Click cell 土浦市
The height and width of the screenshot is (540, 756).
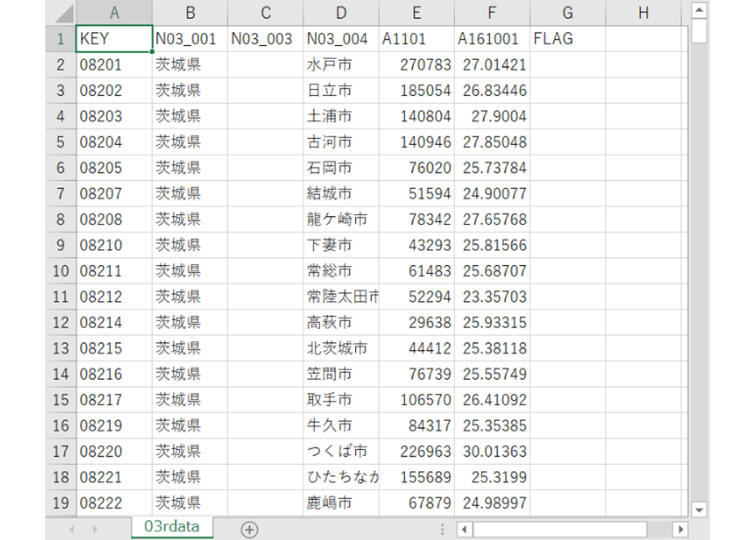341,116
